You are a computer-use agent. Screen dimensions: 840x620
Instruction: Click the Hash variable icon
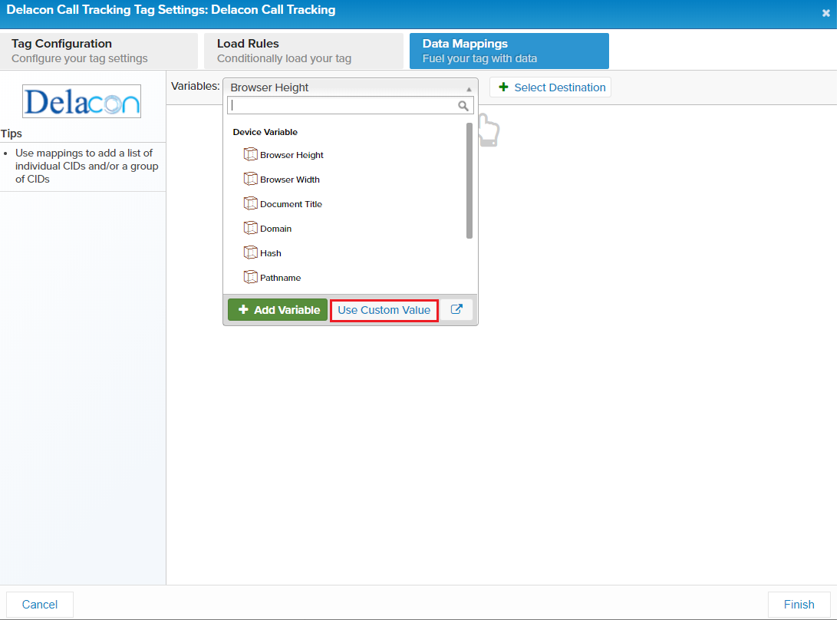pyautogui.click(x=250, y=252)
